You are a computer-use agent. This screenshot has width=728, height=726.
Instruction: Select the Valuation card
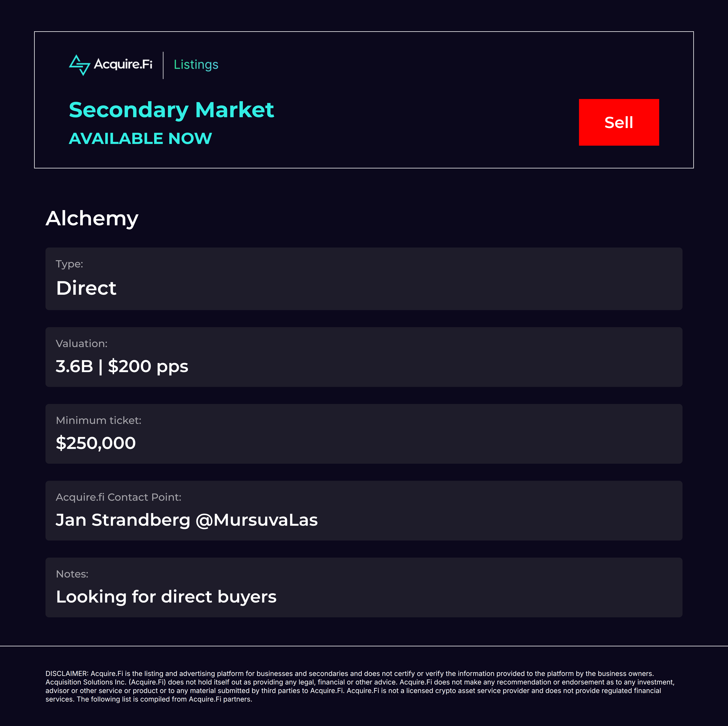364,357
